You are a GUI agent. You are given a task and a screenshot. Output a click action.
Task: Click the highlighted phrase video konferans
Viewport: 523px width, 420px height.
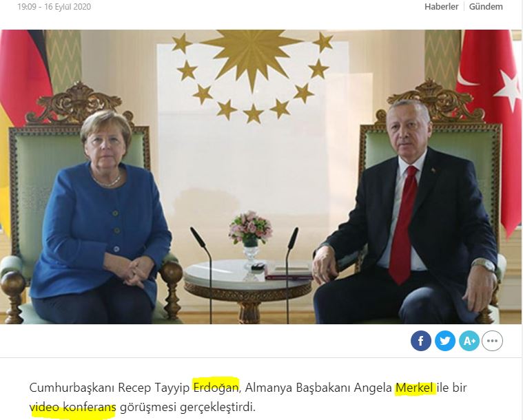(73, 407)
